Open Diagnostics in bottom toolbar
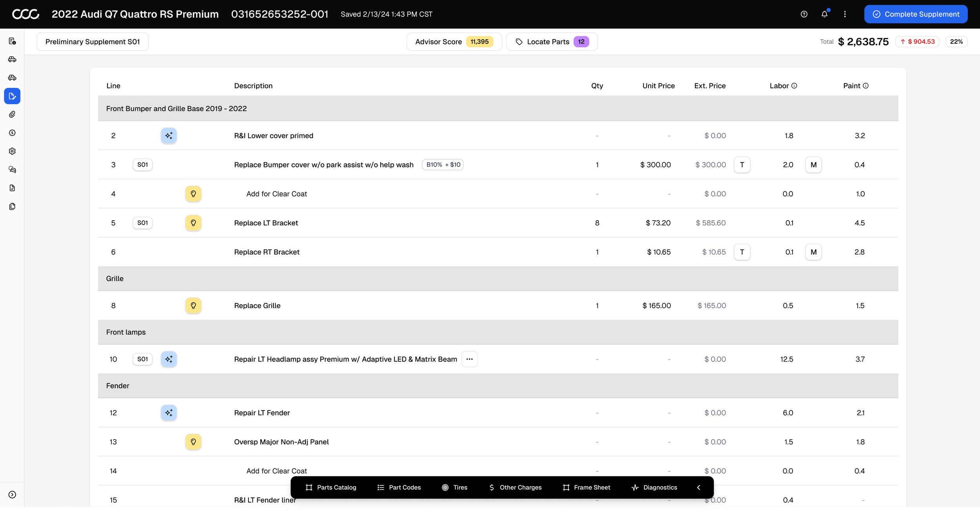This screenshot has height=510, width=980. coord(654,487)
